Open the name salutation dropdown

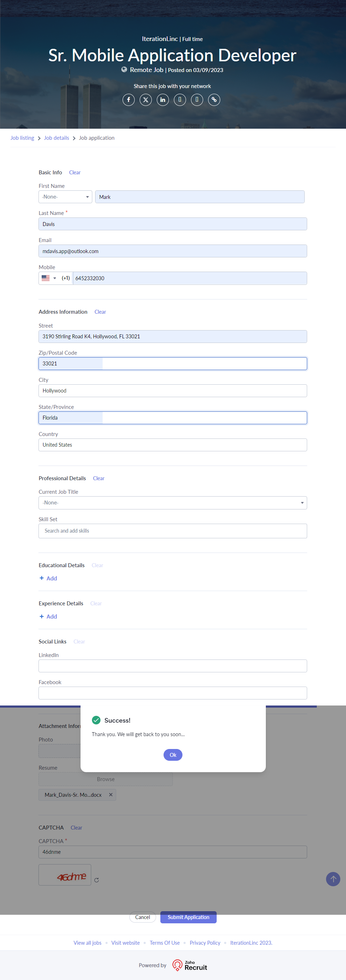point(66,197)
